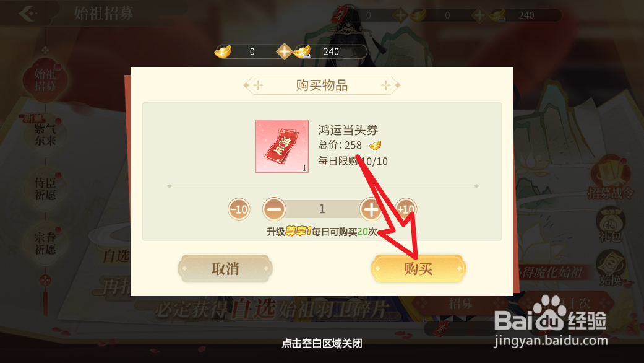The height and width of the screenshot is (363, 644).
Task: Add ten with the +10 button
Action: (406, 209)
